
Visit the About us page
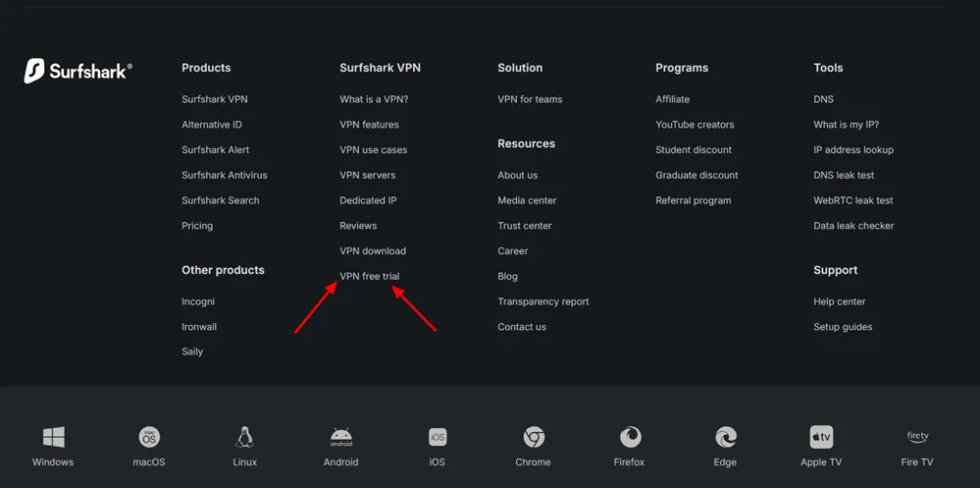tap(518, 175)
